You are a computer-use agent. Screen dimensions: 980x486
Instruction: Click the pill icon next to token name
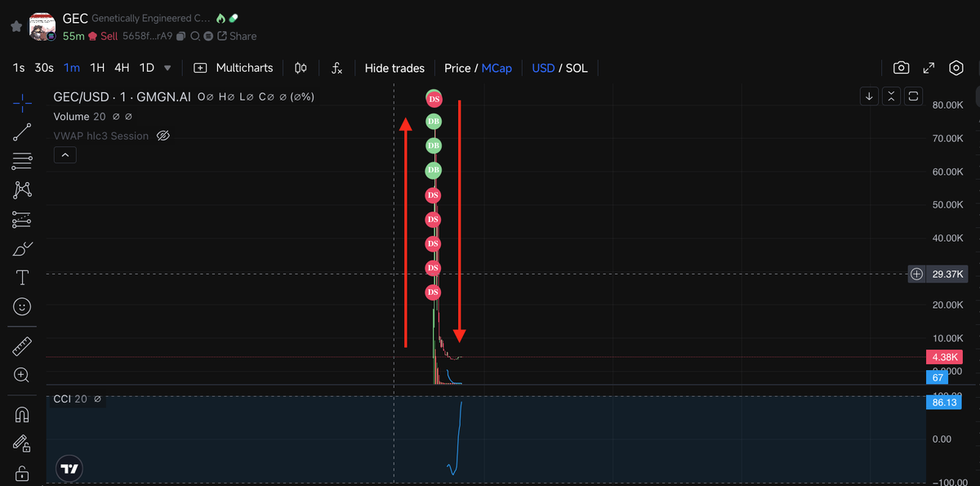pyautogui.click(x=234, y=18)
